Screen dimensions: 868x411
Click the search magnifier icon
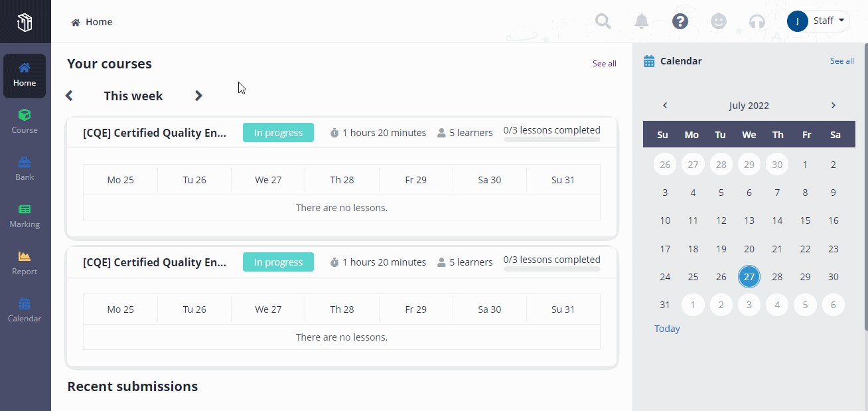(603, 21)
